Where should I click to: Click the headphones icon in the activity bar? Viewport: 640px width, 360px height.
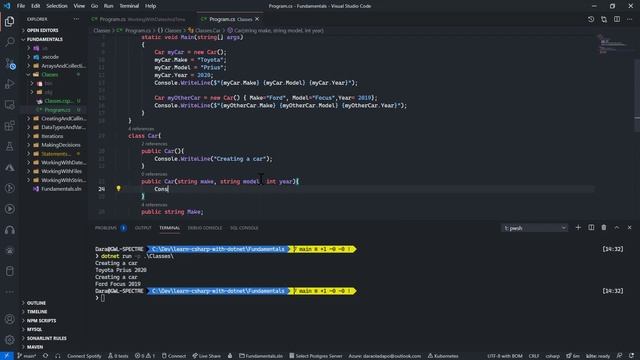tap(9, 230)
